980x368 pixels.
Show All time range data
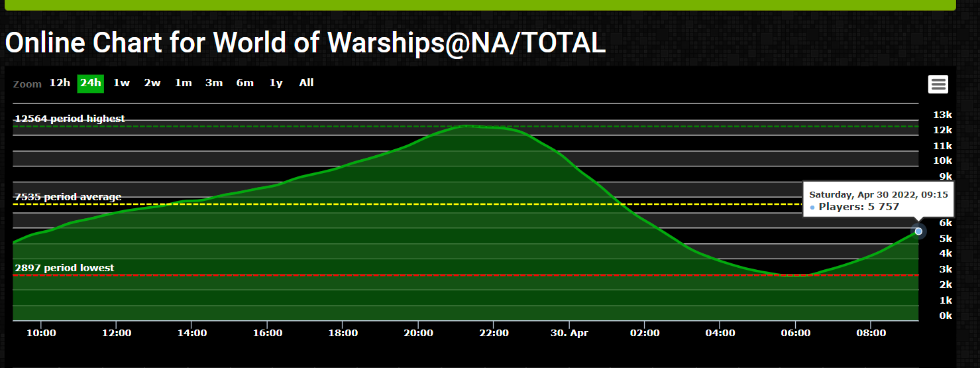(306, 84)
